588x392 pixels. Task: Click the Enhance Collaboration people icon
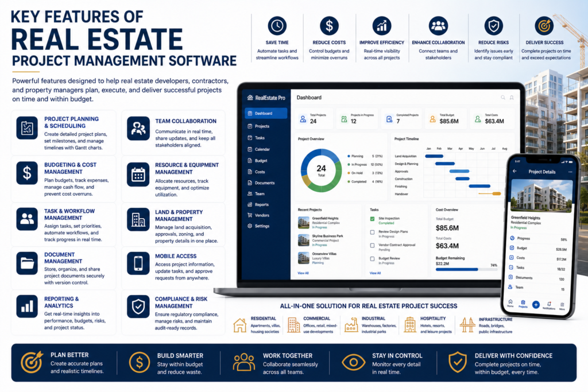[x=438, y=26]
